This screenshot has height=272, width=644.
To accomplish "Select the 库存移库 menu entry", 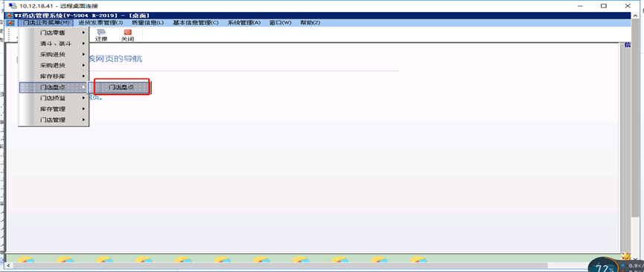I will (54, 77).
